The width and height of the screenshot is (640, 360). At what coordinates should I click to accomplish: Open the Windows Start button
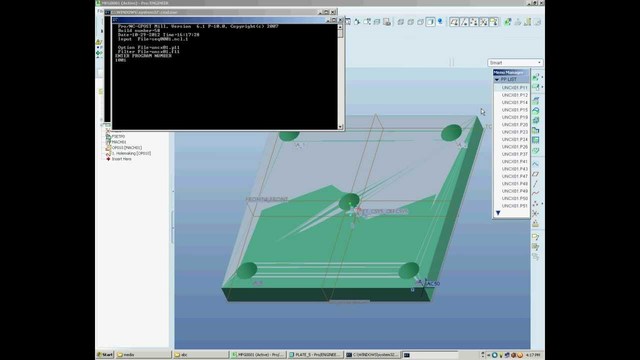pos(105,355)
